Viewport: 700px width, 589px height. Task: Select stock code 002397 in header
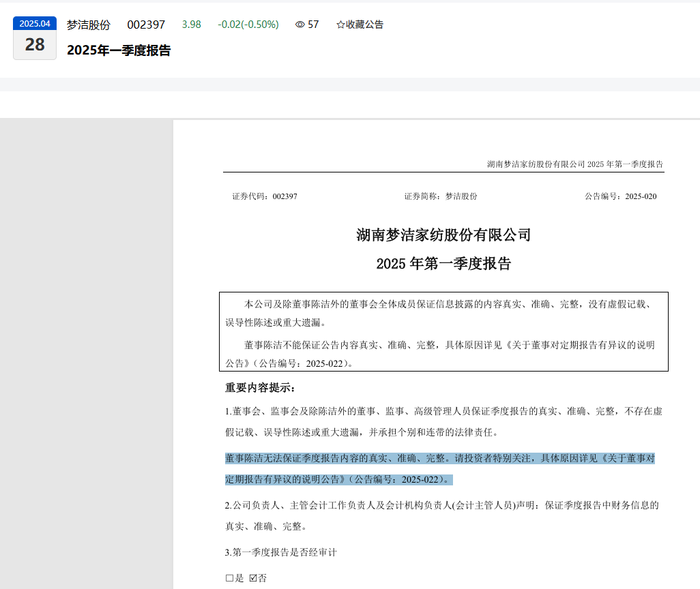tap(146, 25)
